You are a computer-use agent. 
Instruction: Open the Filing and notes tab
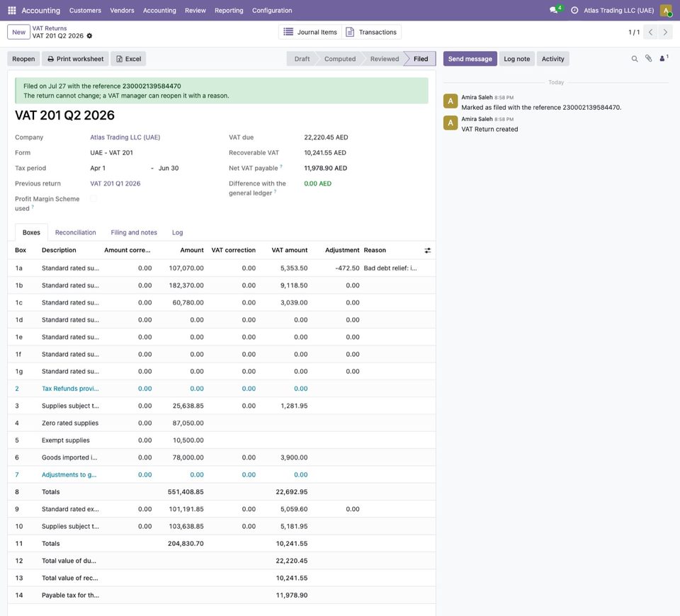point(134,232)
